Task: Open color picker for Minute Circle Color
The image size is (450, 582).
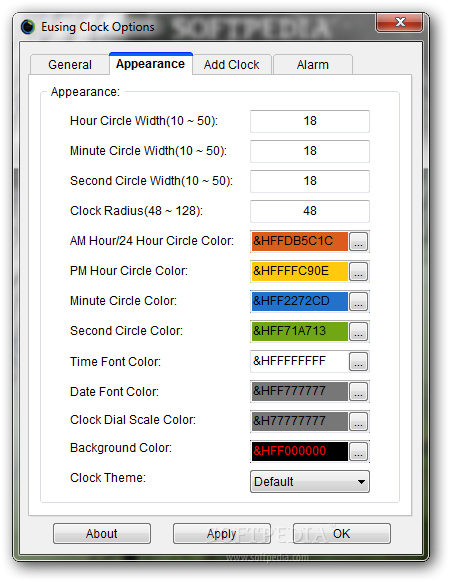Action: coord(358,301)
